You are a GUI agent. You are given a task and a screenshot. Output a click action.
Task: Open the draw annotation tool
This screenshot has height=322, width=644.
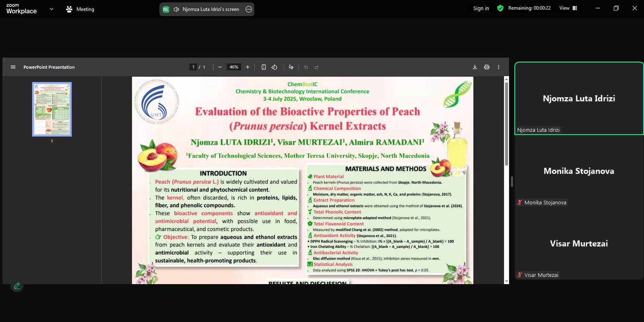[x=291, y=67]
